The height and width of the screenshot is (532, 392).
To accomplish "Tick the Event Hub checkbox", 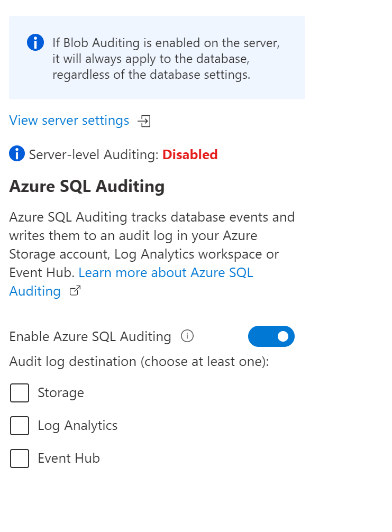I will (20, 458).
